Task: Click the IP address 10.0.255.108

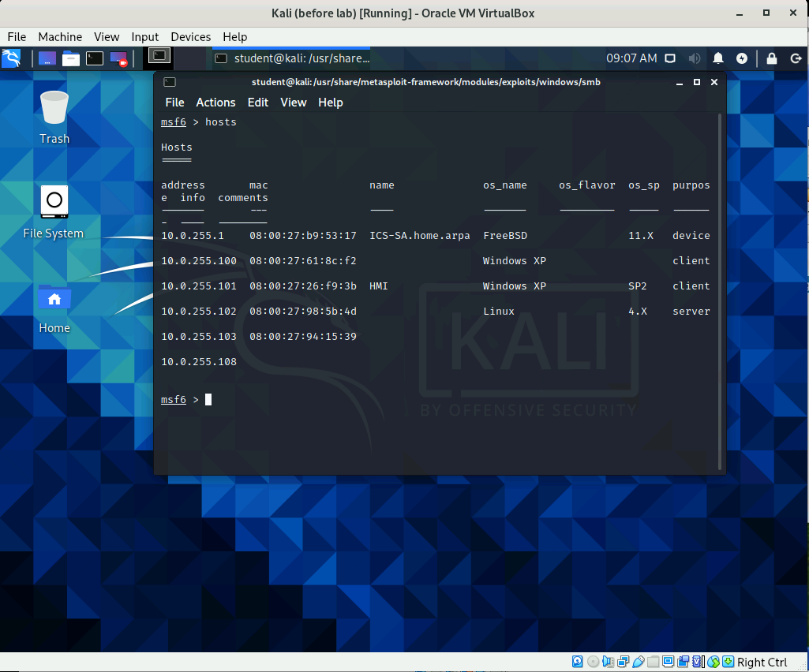Action: tap(199, 362)
